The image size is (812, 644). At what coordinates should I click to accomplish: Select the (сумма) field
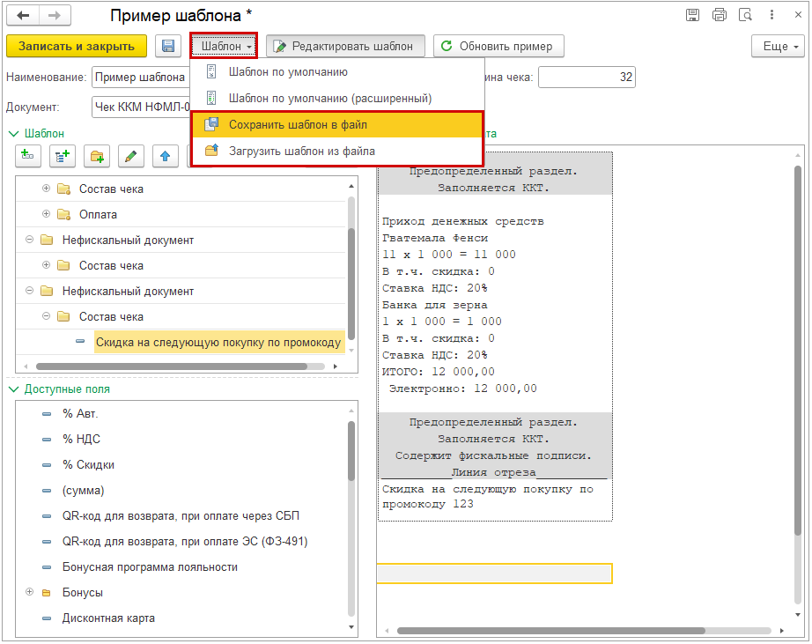84,490
